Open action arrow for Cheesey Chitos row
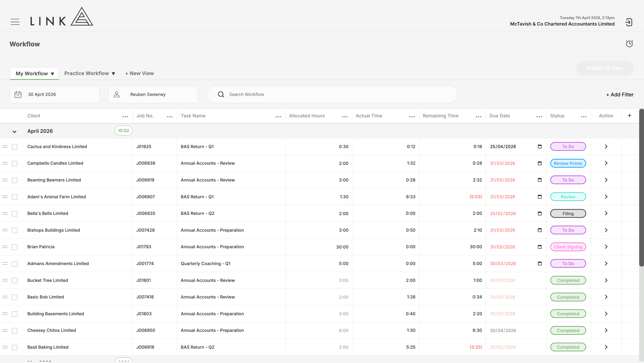 point(606,330)
